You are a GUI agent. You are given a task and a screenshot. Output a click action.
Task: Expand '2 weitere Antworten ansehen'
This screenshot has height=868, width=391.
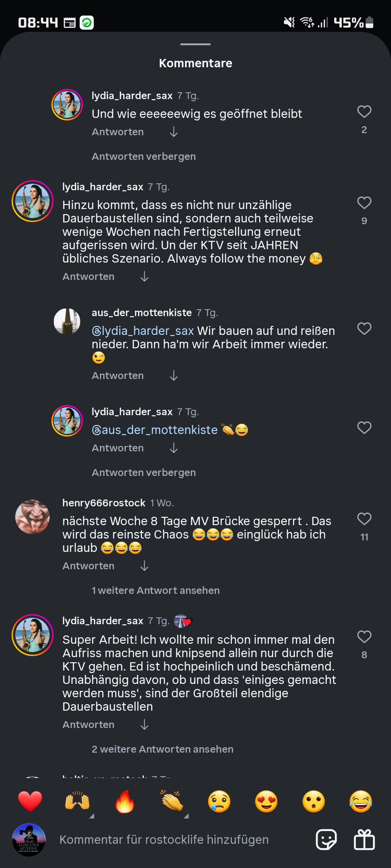coord(163,749)
